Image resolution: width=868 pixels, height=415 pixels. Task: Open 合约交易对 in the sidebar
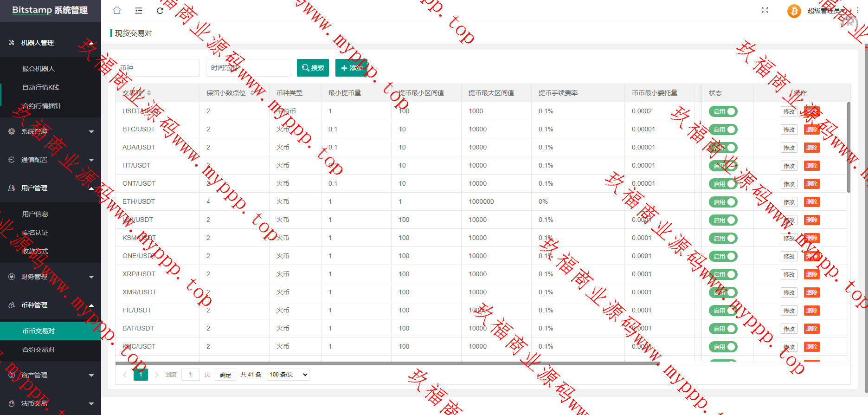[x=39, y=350]
